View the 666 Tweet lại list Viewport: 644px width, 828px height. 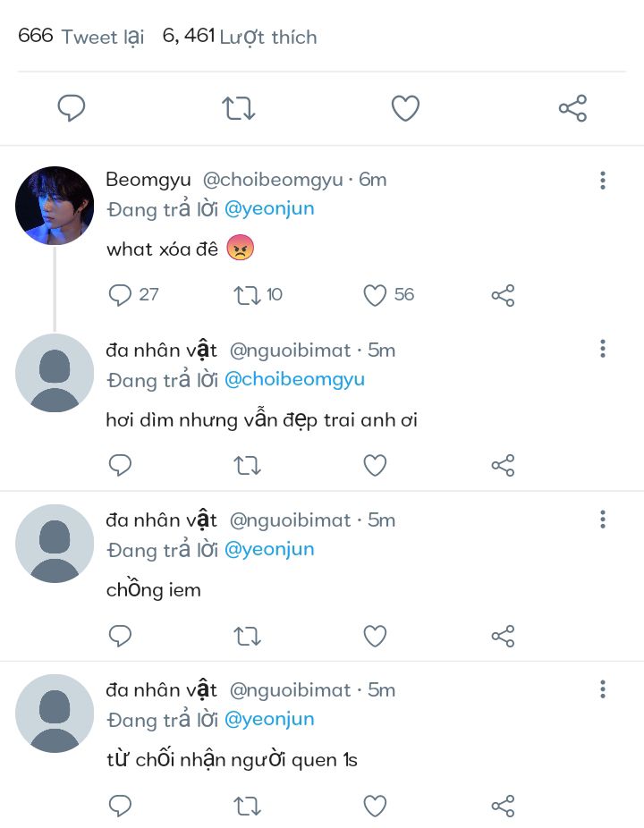[x=80, y=37]
